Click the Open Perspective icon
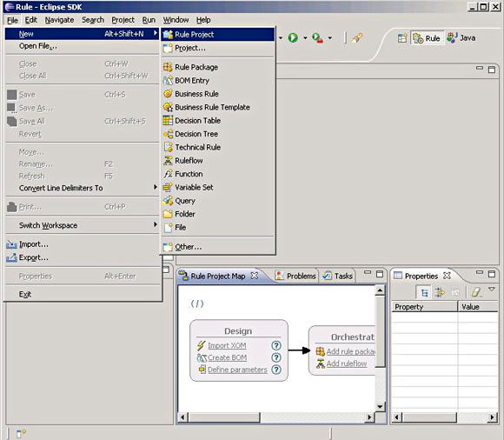 click(402, 38)
